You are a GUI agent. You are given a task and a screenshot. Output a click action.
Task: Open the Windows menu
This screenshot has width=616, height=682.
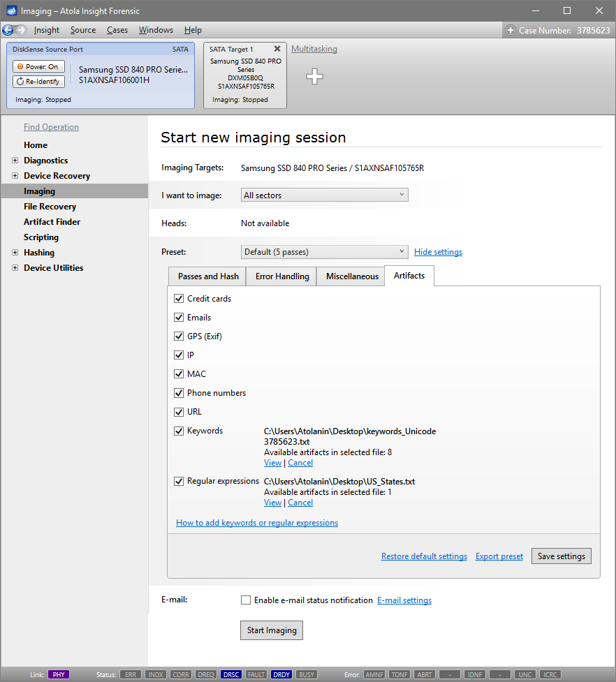[x=156, y=30]
